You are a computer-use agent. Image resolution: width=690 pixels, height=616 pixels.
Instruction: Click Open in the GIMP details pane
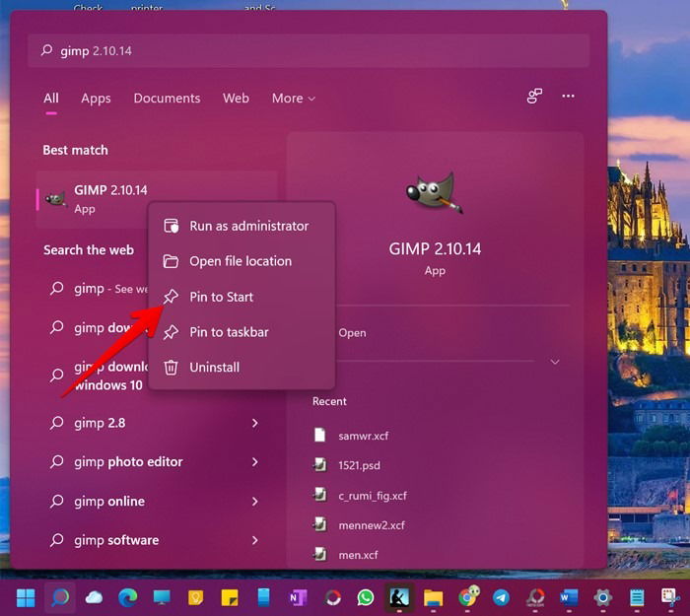[x=352, y=333]
